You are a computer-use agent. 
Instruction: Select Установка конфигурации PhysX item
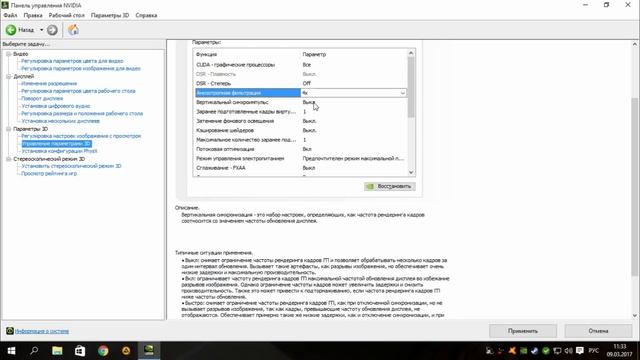pos(59,151)
